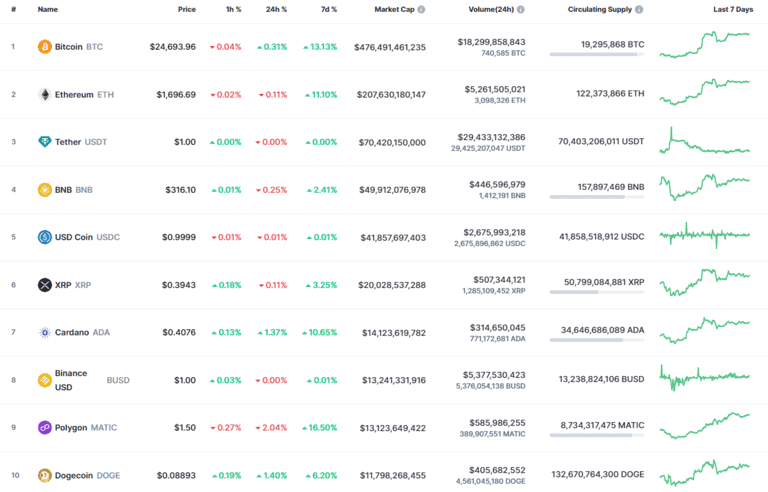Open Ethereum's last 7 days sparkline chart

[704, 93]
